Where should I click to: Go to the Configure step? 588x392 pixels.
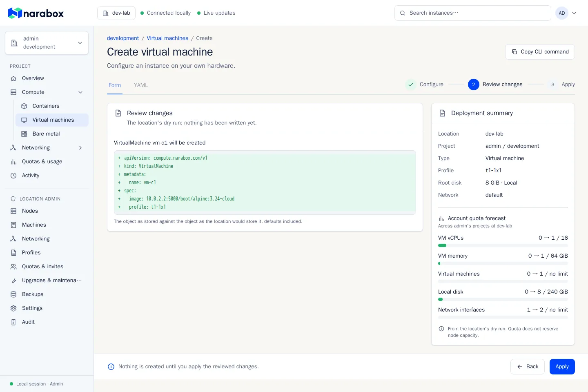coord(425,85)
